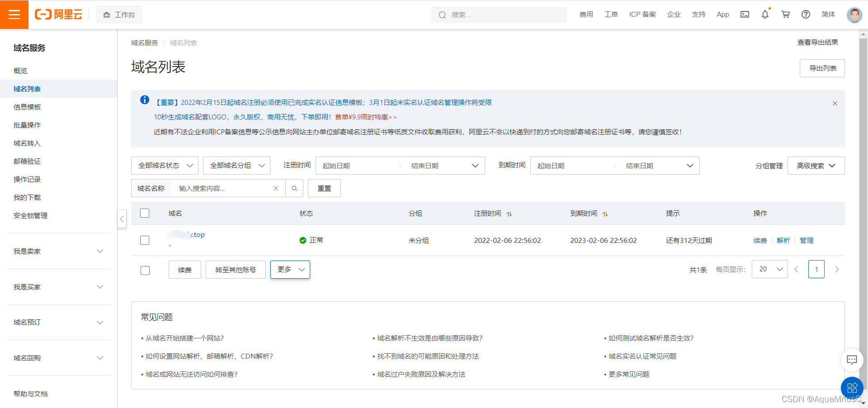Viewport: 868px width, 408px height.
Task: Click the 分组管理 link
Action: point(769,166)
